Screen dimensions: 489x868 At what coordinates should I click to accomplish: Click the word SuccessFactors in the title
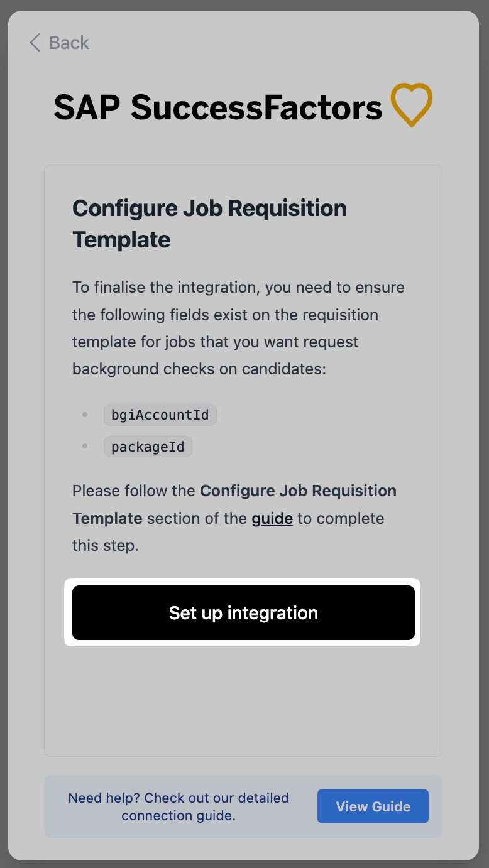pos(256,107)
